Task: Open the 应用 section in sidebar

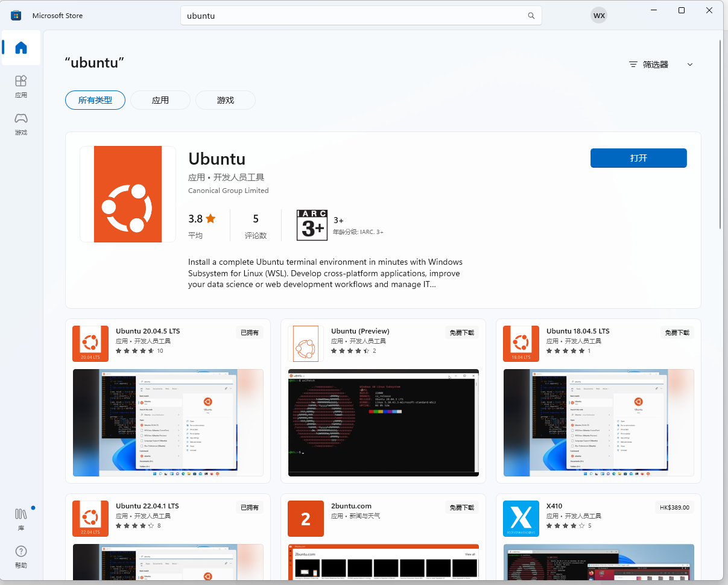Action: (21, 86)
